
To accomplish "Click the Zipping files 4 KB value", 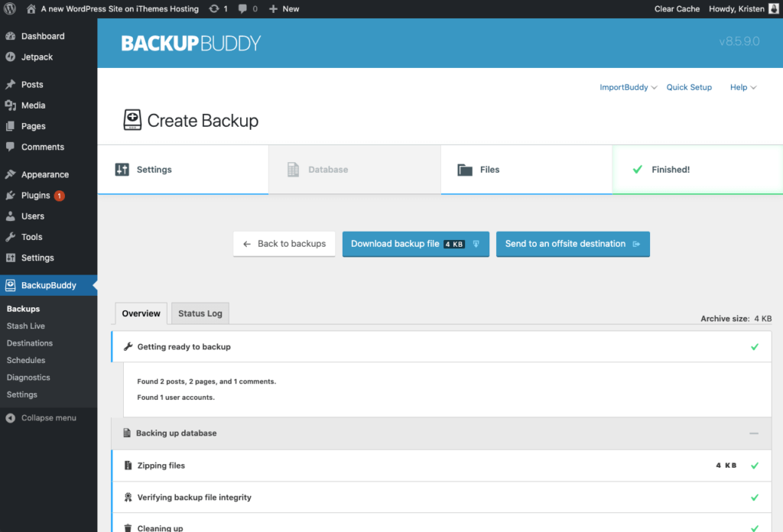I will point(726,465).
